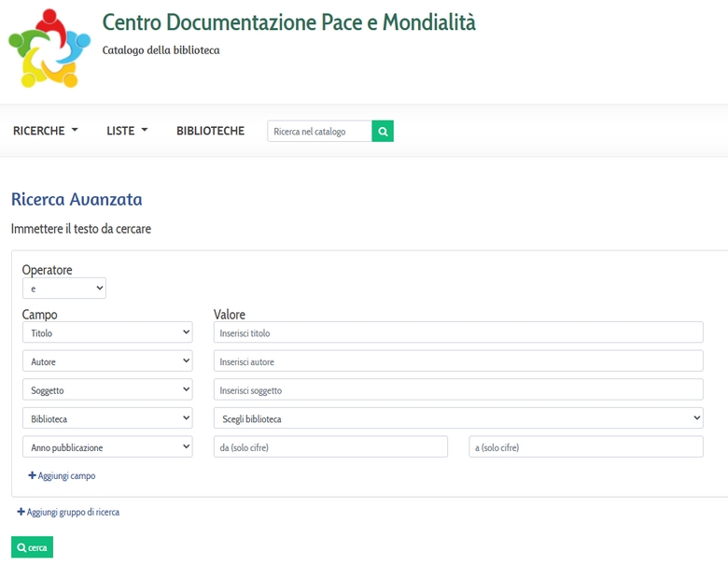Open the Soggetto field selector
Image resolution: width=728 pixels, height=565 pixels.
[x=107, y=389]
